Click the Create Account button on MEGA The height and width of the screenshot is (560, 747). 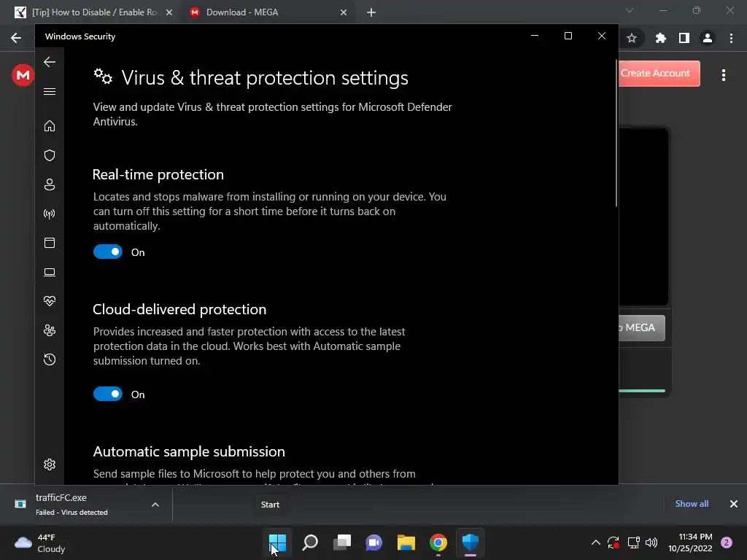[659, 74]
